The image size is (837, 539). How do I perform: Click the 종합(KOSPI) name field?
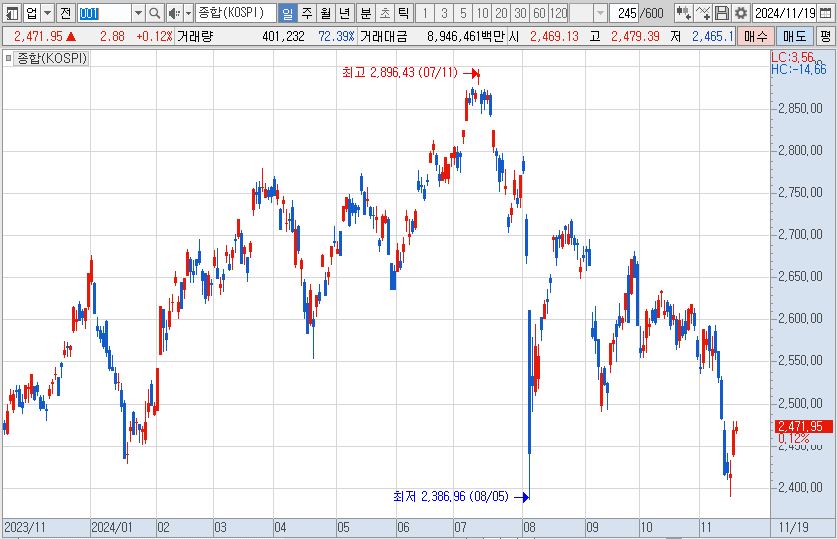coord(235,13)
